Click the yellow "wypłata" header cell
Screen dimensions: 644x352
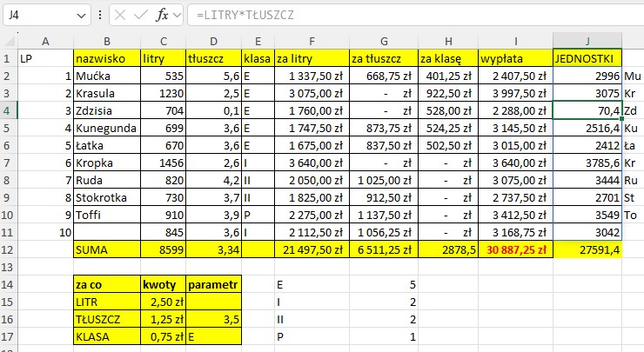click(515, 58)
